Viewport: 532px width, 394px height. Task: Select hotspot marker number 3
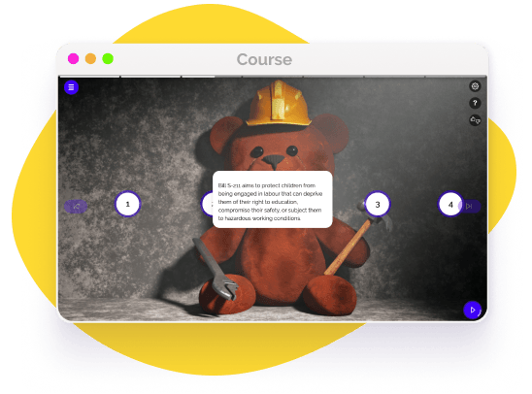point(378,205)
